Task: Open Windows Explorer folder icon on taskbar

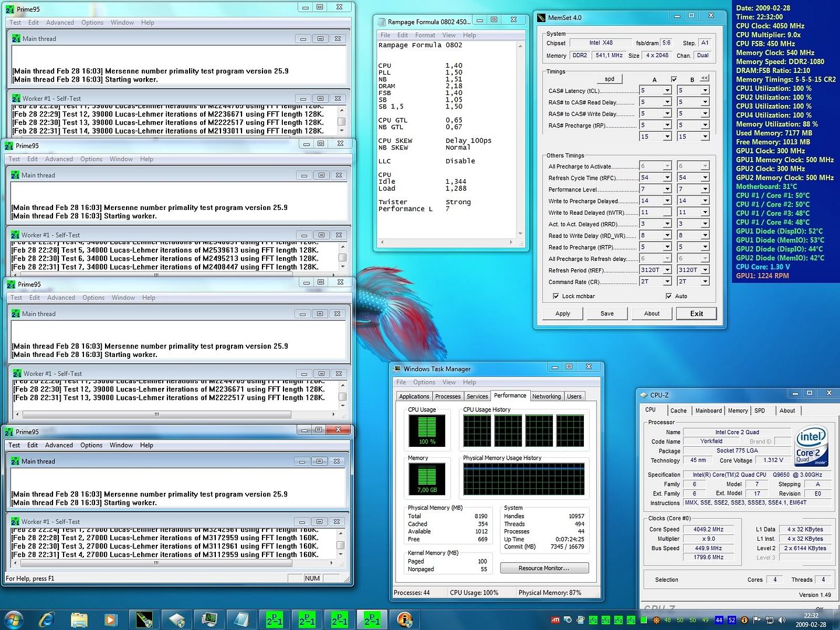Action: pos(79,619)
